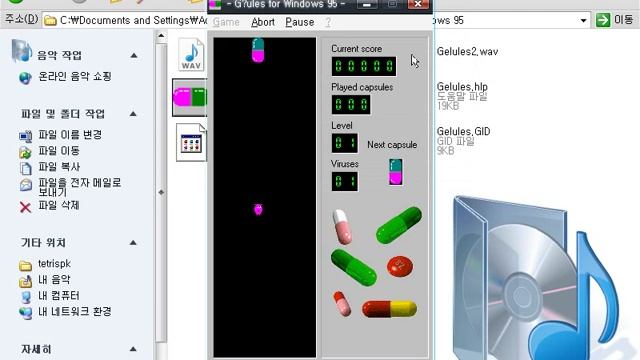The width and height of the screenshot is (640, 360).
Task: Open 내 컴퓨터 link
Action: pos(59,296)
